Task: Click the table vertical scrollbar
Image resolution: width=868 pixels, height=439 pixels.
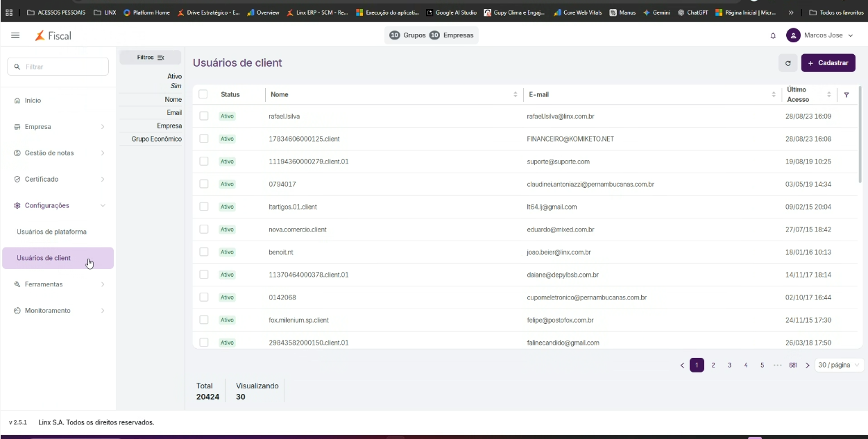Action: pos(860,134)
